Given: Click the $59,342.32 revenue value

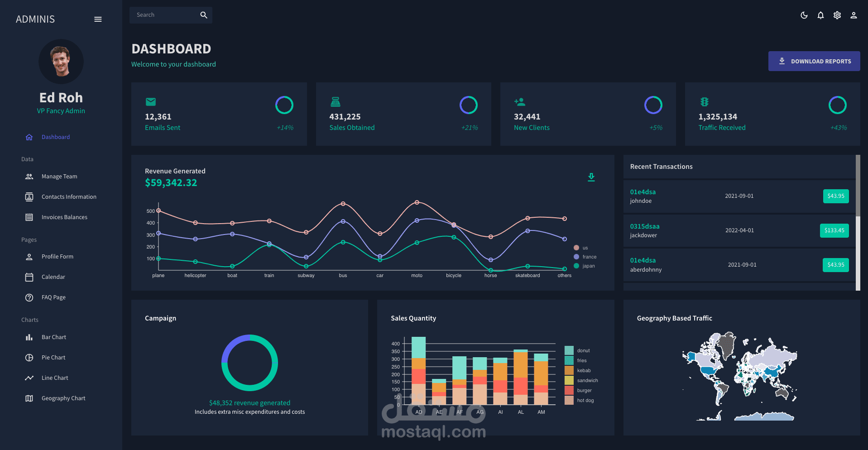Looking at the screenshot, I should [x=171, y=183].
